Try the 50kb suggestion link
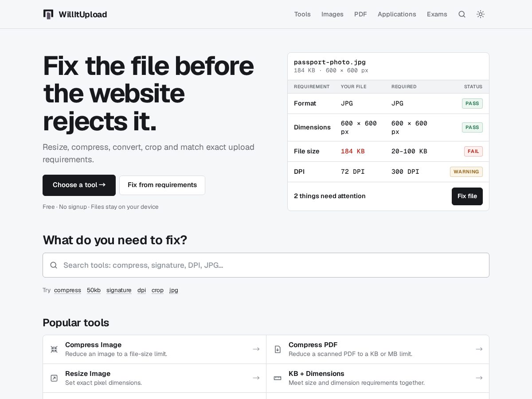This screenshot has height=399, width=532. click(94, 290)
